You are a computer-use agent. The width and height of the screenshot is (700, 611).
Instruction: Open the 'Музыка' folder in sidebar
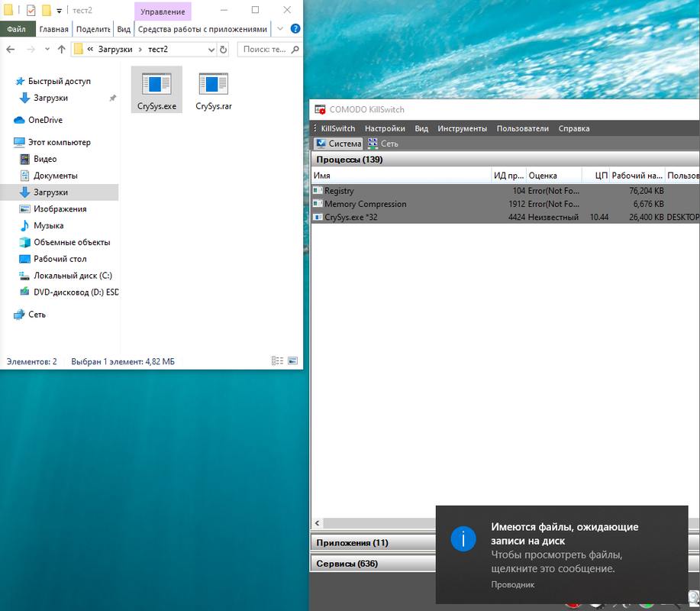48,225
